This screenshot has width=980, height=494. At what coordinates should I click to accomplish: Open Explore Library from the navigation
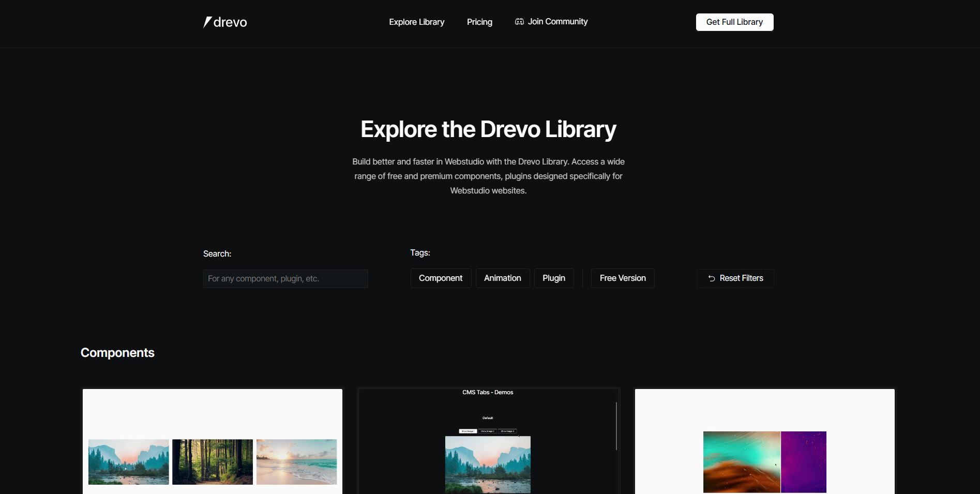coord(416,22)
